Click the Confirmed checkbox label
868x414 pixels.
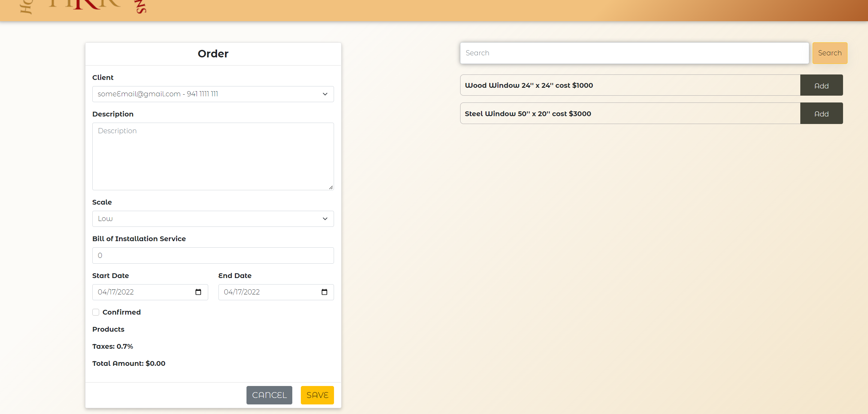point(121,312)
